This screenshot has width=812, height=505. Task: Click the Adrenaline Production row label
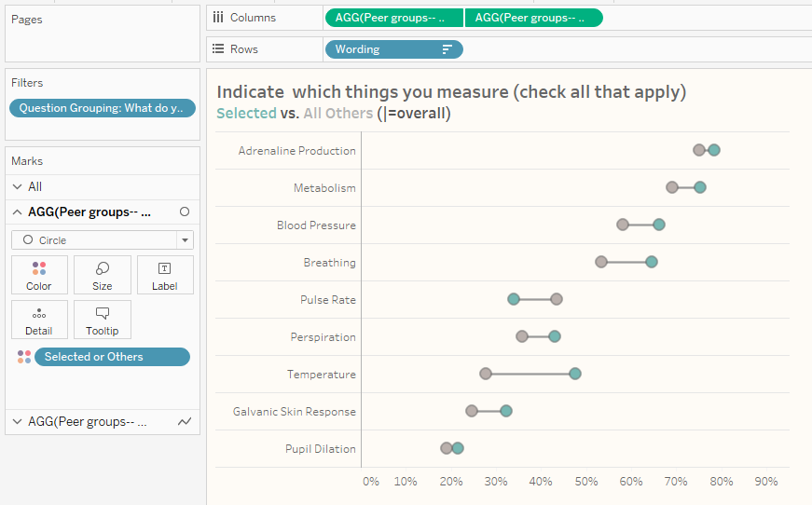296,151
